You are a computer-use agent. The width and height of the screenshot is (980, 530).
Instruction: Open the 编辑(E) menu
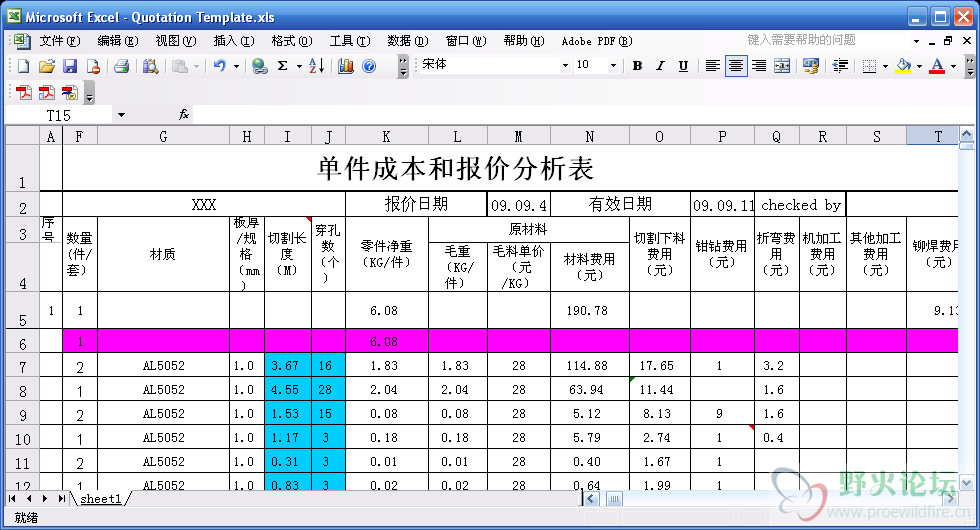pyautogui.click(x=118, y=41)
